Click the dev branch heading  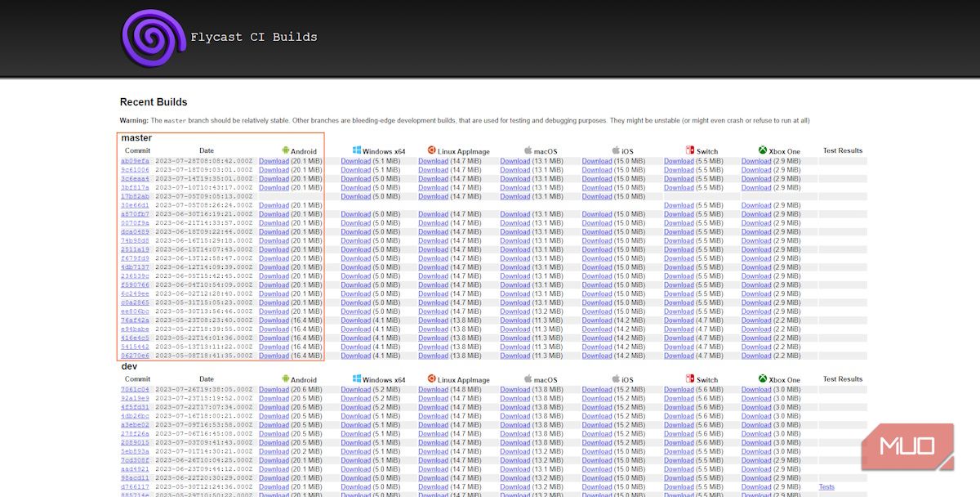129,366
